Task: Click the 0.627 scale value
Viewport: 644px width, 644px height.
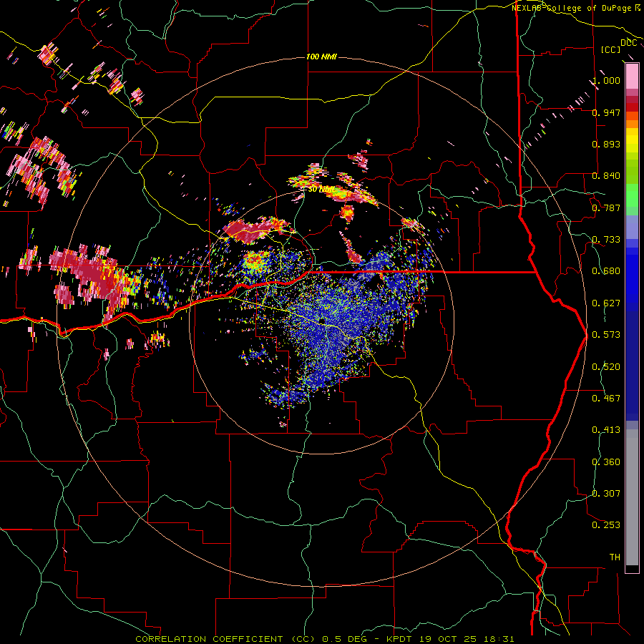Action: [606, 303]
